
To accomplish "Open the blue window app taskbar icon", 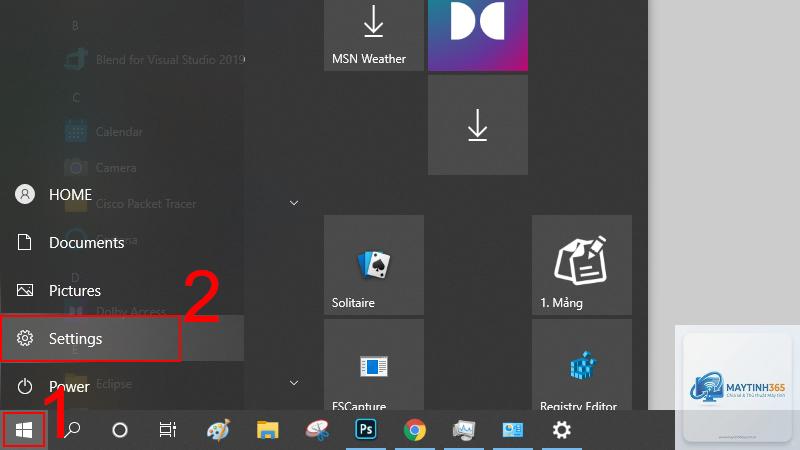I will pos(513,430).
